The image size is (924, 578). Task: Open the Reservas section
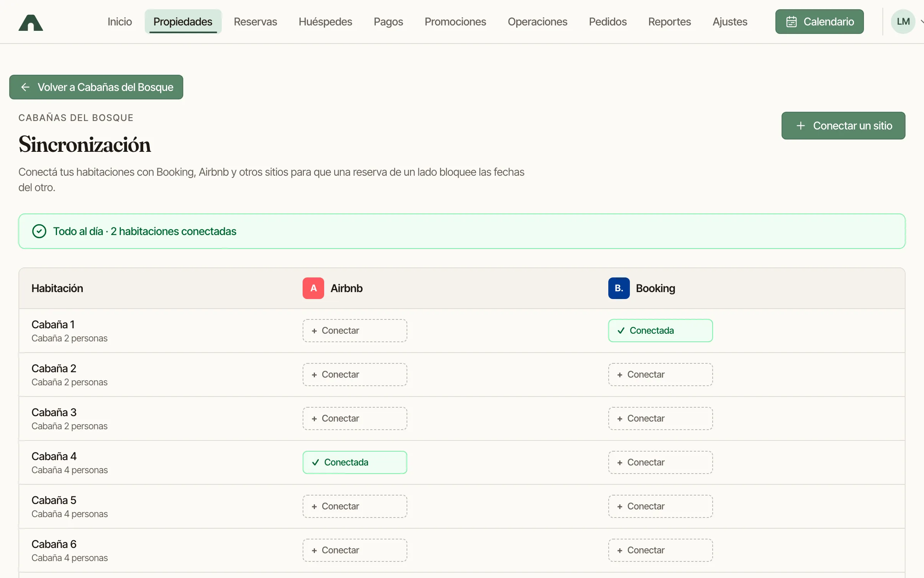coord(255,22)
